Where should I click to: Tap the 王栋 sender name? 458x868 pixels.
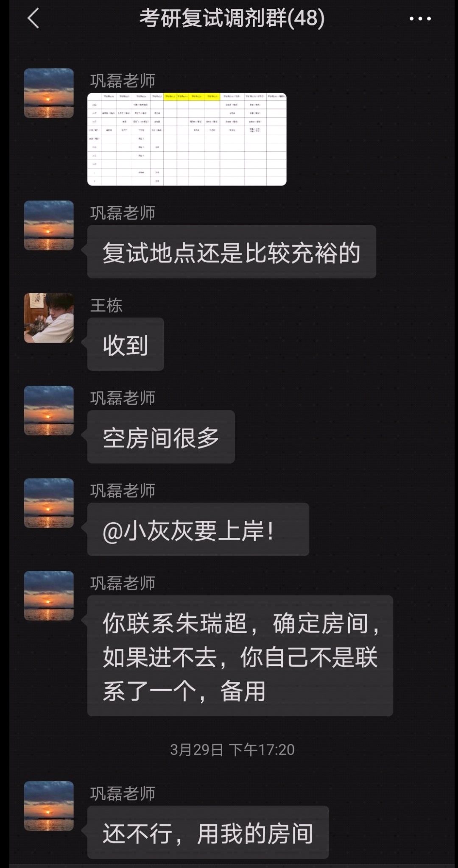click(x=106, y=305)
